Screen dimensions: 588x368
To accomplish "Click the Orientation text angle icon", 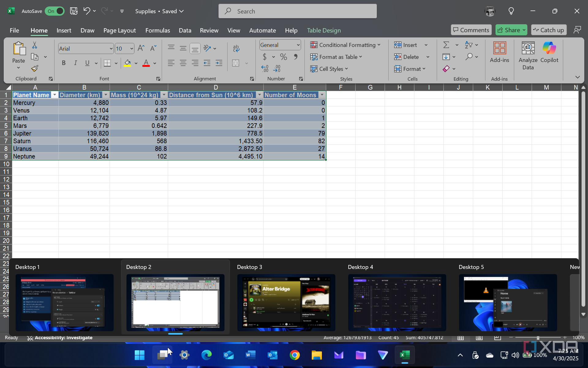I will tap(207, 48).
